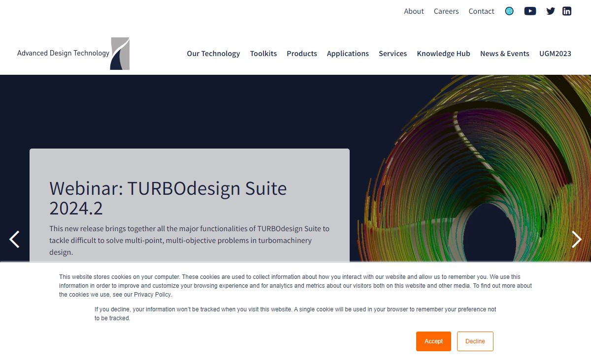This screenshot has height=364, width=591.
Task: Go to previous slide arrow
Action: point(14,239)
